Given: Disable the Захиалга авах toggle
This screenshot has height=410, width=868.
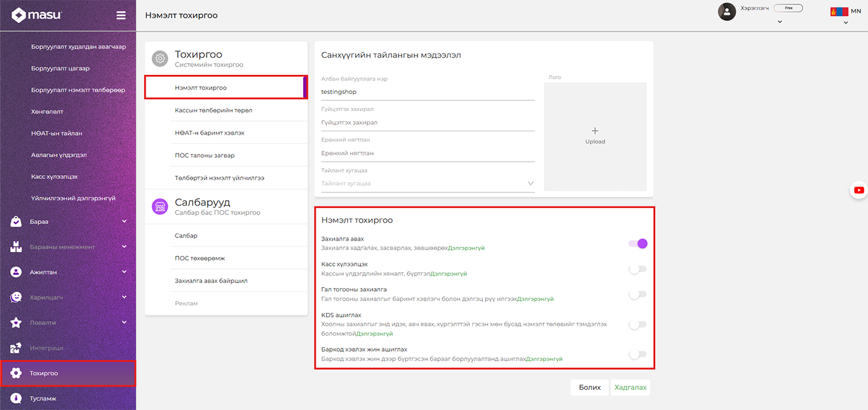Looking at the screenshot, I should 637,244.
